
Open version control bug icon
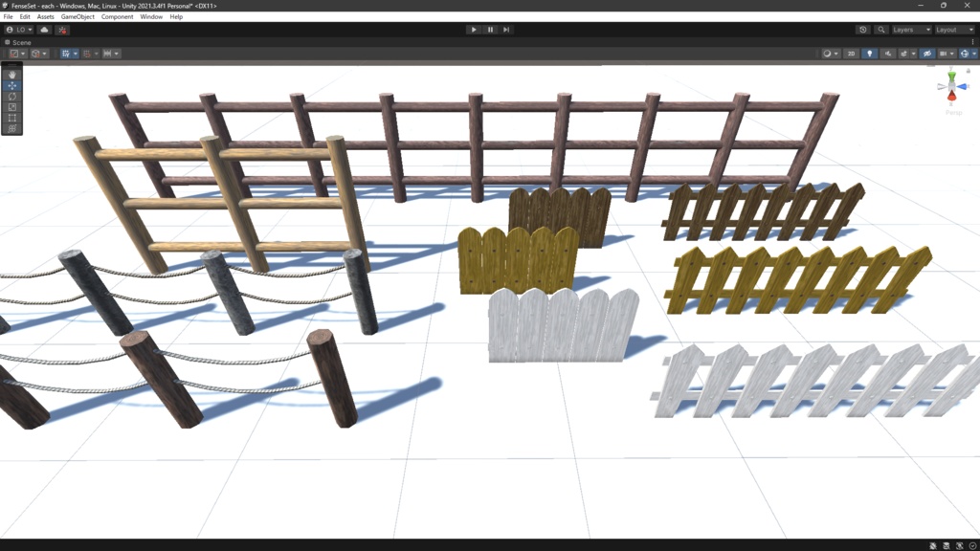(x=62, y=30)
